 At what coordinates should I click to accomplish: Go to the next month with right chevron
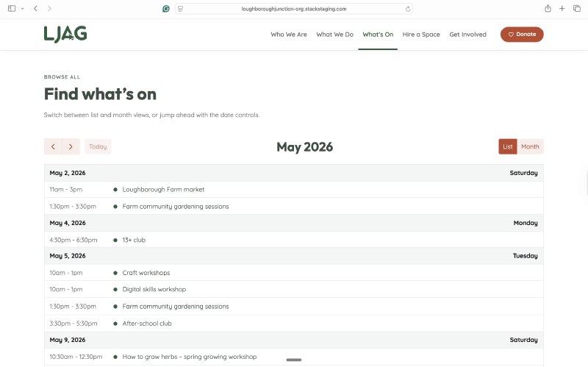71,146
